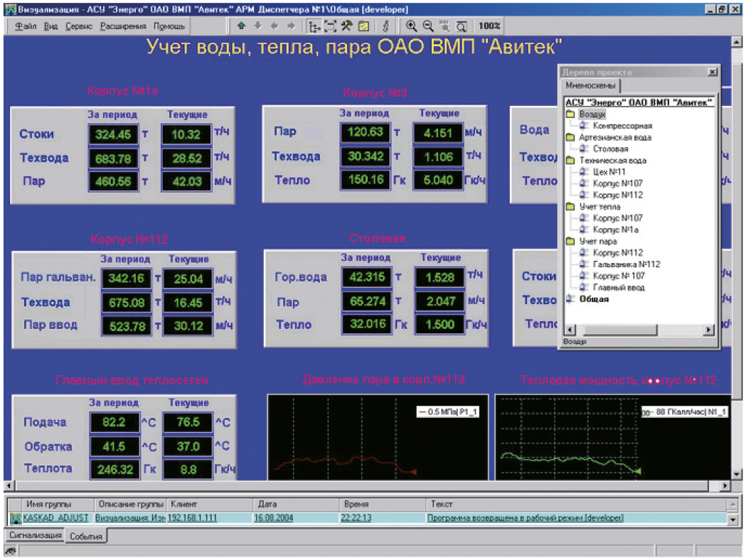Click the Столовая Гор.вода value 42.315
The image size is (746, 560).
pos(366,277)
